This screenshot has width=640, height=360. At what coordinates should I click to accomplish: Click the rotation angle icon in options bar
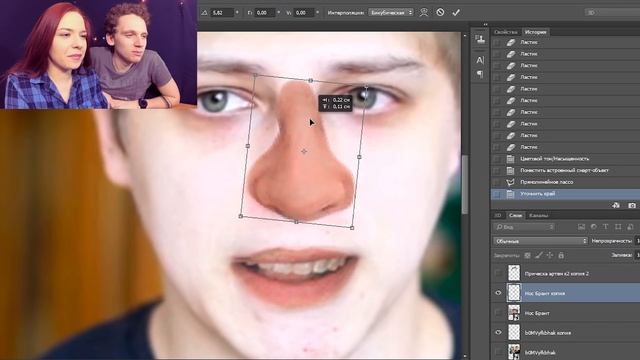pos(204,13)
